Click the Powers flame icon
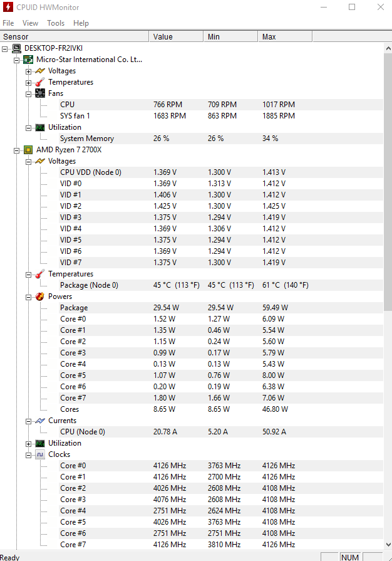This screenshot has height=561, width=392. pyautogui.click(x=39, y=296)
